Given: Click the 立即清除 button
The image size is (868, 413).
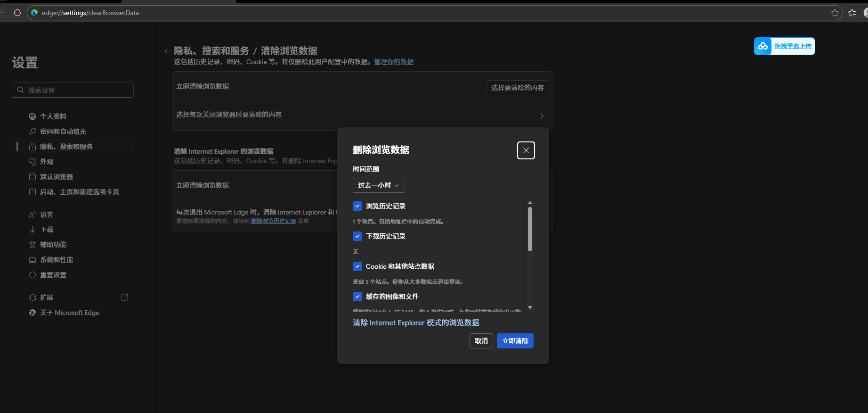Looking at the screenshot, I should point(515,341).
